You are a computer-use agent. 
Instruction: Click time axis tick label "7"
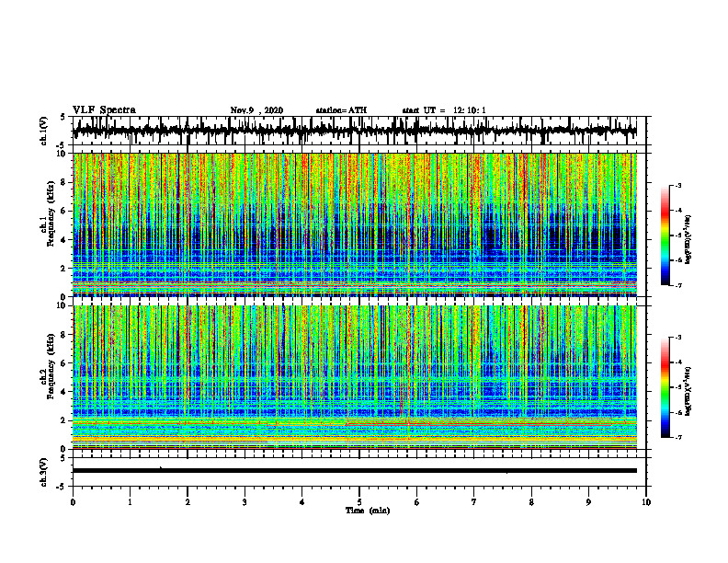(474, 502)
